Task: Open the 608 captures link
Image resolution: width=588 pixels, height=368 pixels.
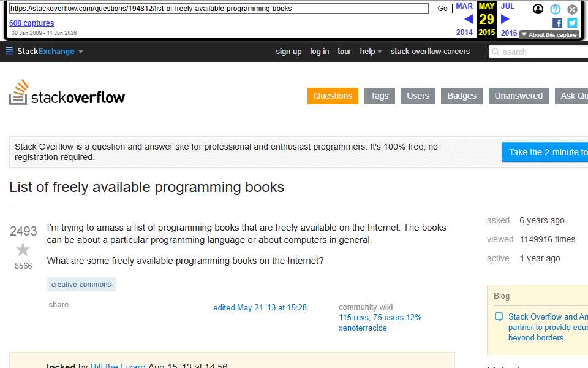Action: (x=31, y=23)
